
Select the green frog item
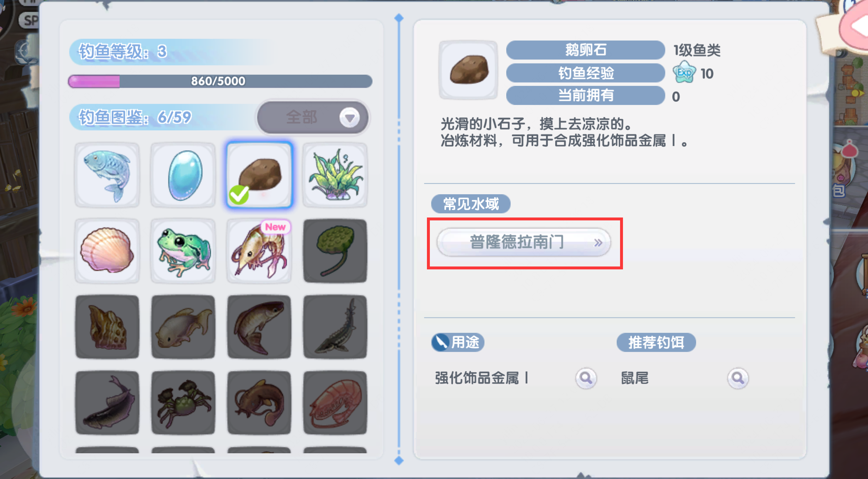183,251
